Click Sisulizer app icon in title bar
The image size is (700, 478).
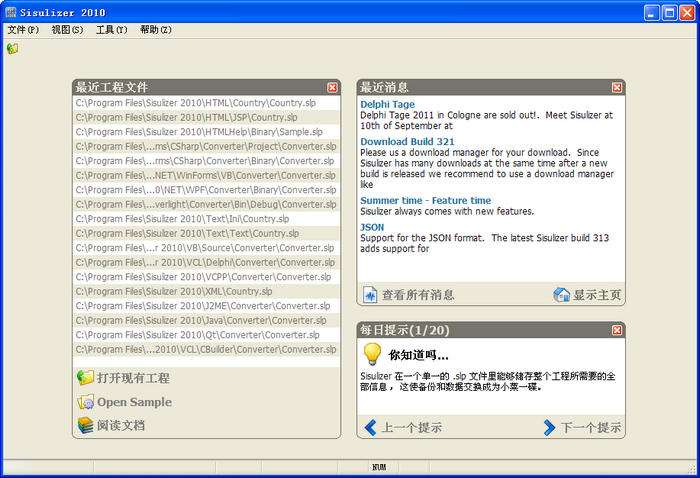click(11, 12)
